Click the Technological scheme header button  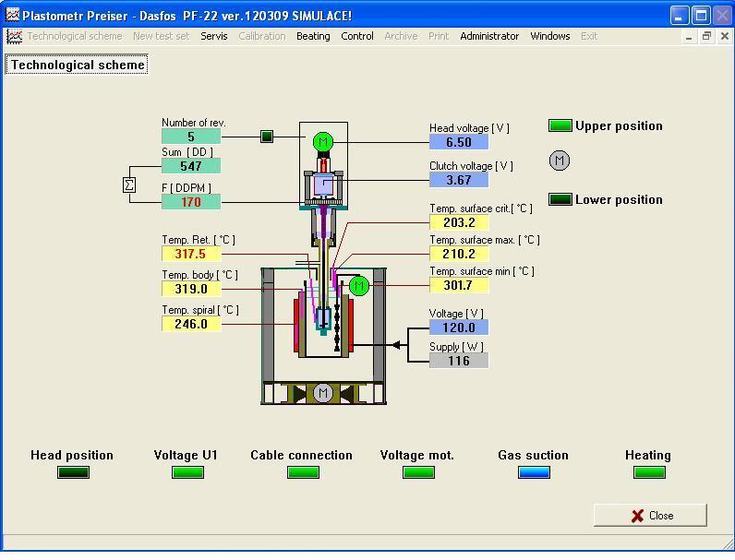tap(77, 65)
